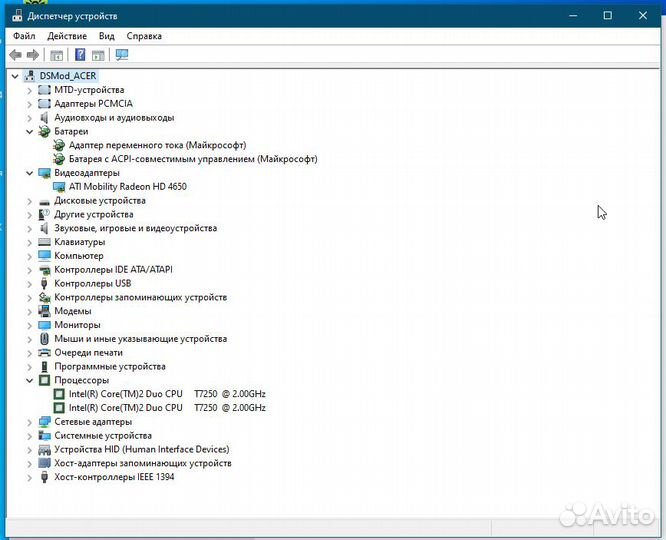Select the first Intel Core2 Duo T7250 entry
Viewport: 666px width, 540px height.
167,394
